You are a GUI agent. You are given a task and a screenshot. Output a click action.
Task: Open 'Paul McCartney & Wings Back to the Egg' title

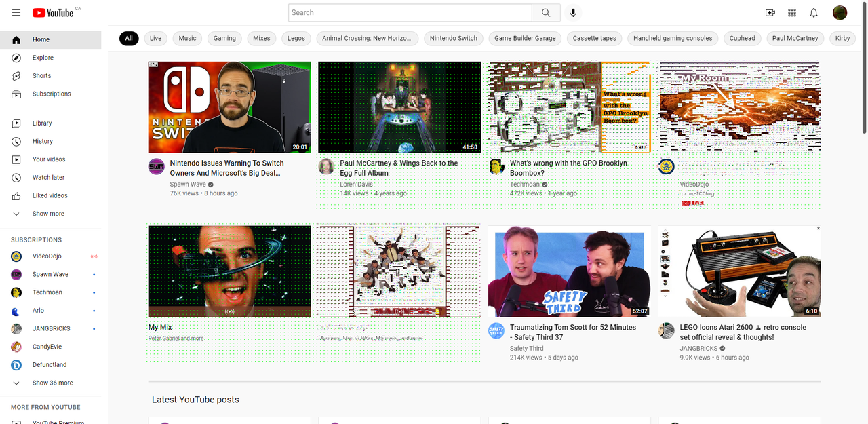coord(399,168)
